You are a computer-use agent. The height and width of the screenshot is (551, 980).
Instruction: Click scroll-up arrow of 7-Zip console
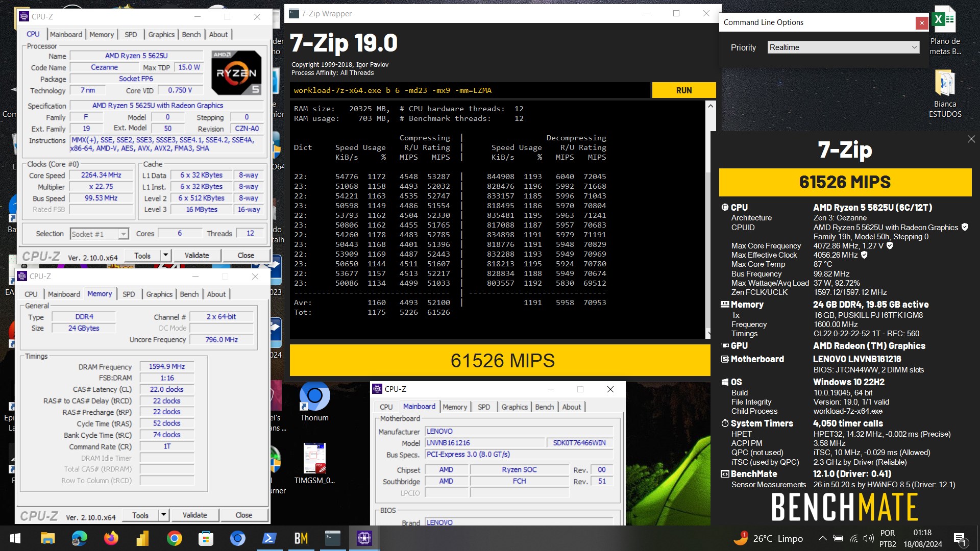pyautogui.click(x=709, y=106)
